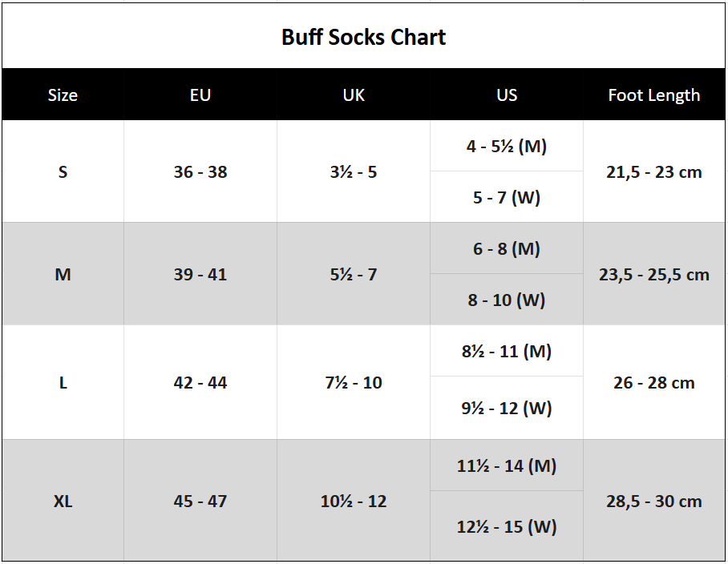Click the Buff Socks Chart title
The height and width of the screenshot is (564, 728).
(363, 37)
